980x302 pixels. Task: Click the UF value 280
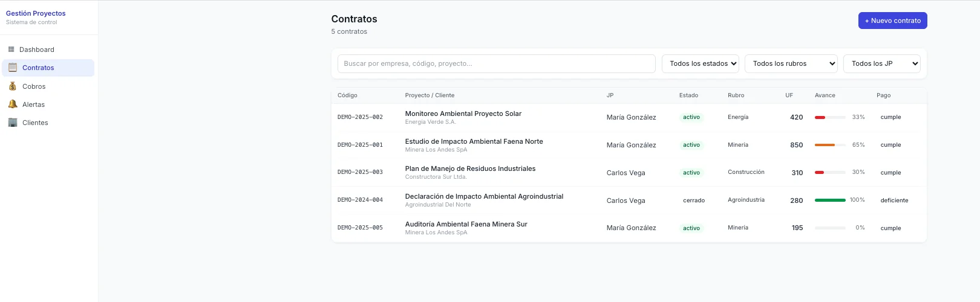(x=797, y=201)
